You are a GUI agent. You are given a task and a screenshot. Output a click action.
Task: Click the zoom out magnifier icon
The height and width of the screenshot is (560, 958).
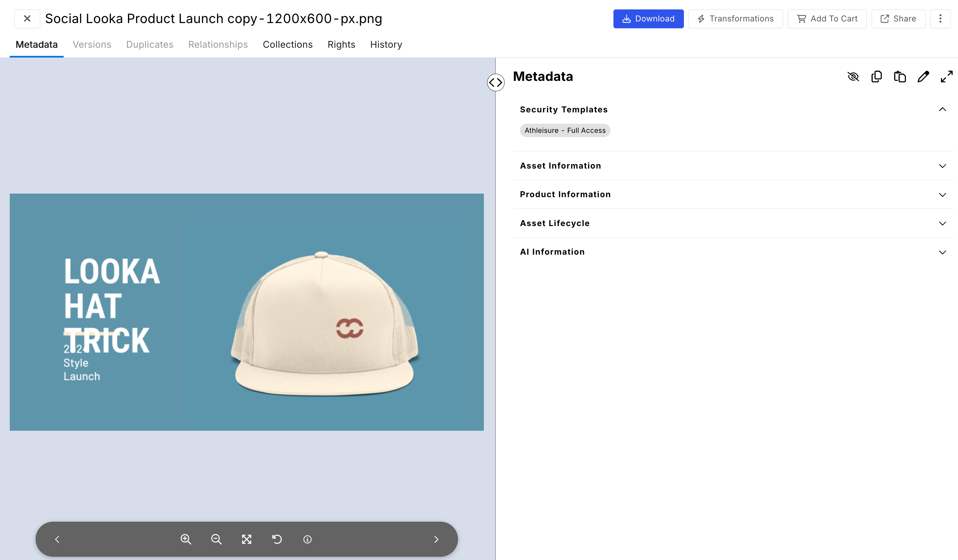[x=216, y=539]
